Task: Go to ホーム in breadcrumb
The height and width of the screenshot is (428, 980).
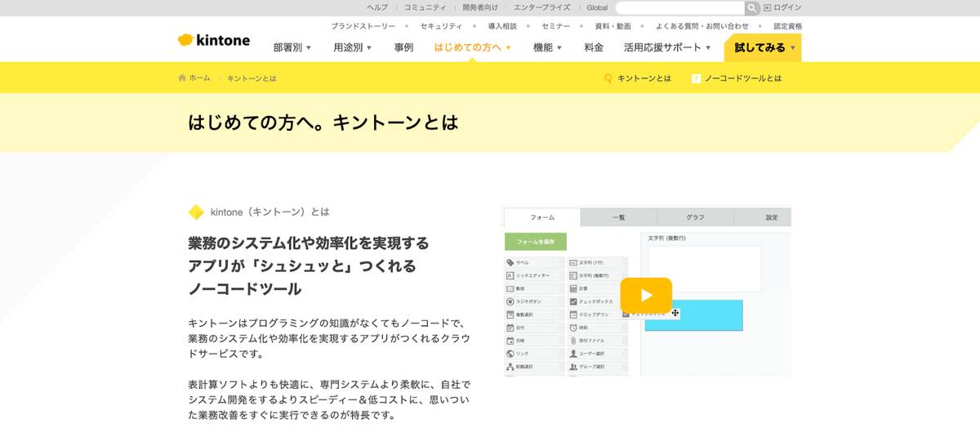Action: pos(194,78)
